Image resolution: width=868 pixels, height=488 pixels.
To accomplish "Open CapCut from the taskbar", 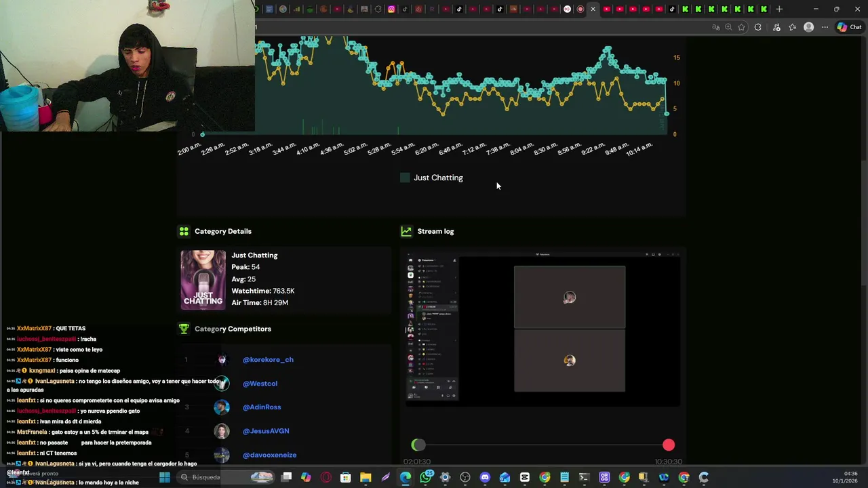I will pos(524,477).
